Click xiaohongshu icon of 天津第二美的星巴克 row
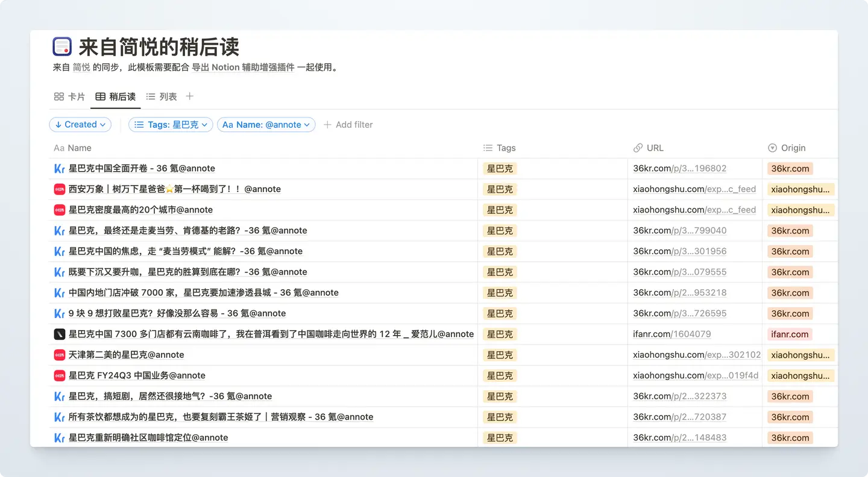This screenshot has height=477, width=868. 59,355
